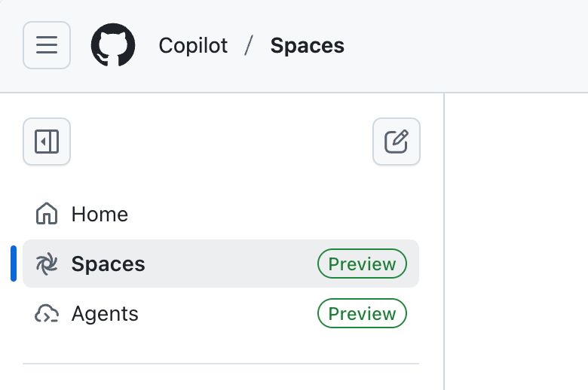Click the GitHub Octocat logo
The height and width of the screenshot is (390, 588).
113,45
